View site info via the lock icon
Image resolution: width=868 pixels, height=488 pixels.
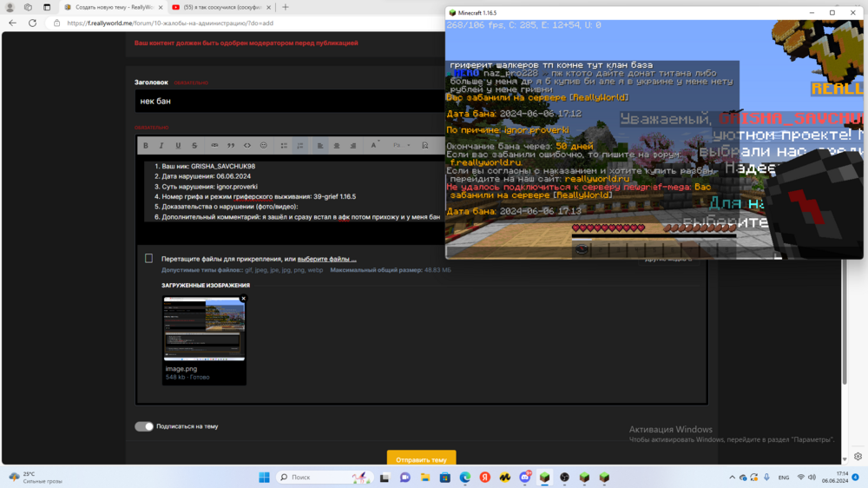coord(56,23)
